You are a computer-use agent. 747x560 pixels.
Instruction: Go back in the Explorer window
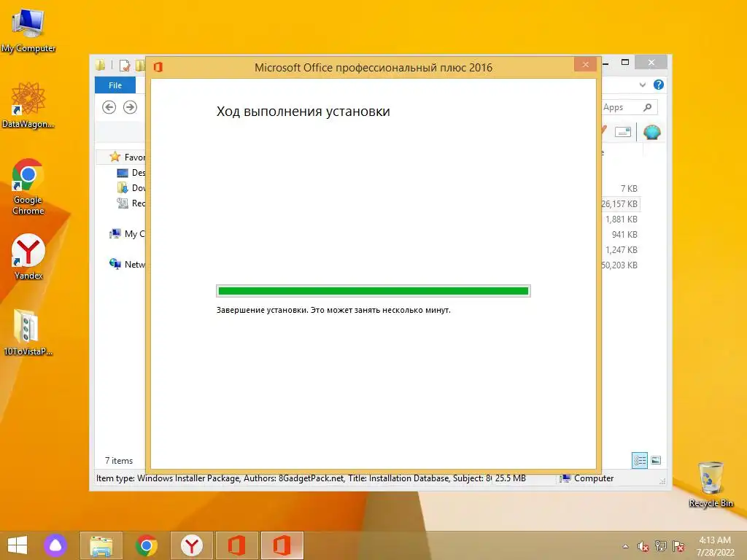point(109,107)
